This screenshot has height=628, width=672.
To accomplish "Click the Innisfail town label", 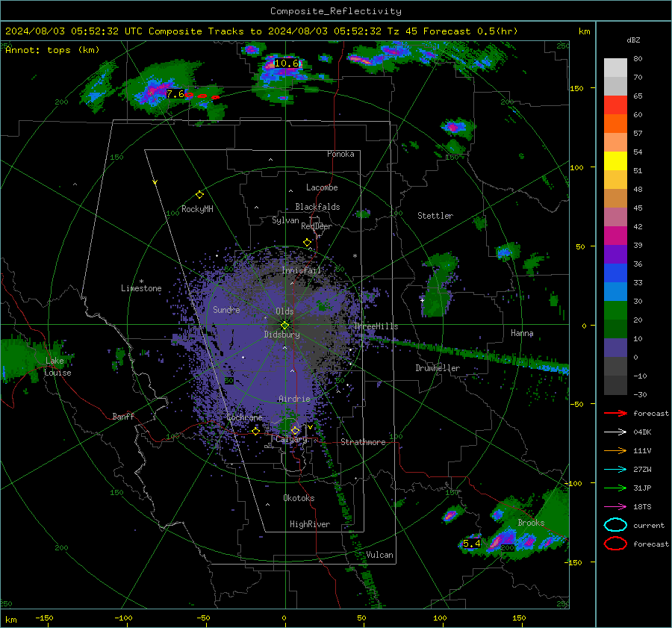I will coord(301,270).
